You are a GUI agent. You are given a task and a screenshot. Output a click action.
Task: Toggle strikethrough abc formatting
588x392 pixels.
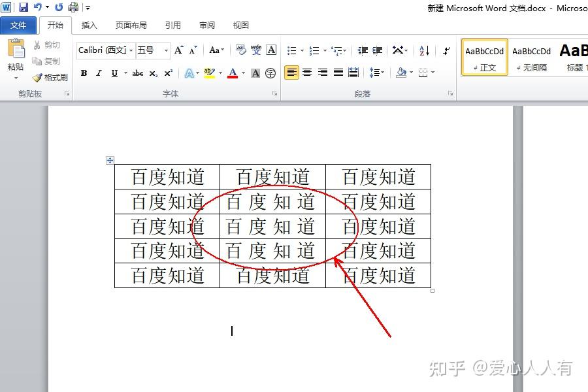coord(138,73)
